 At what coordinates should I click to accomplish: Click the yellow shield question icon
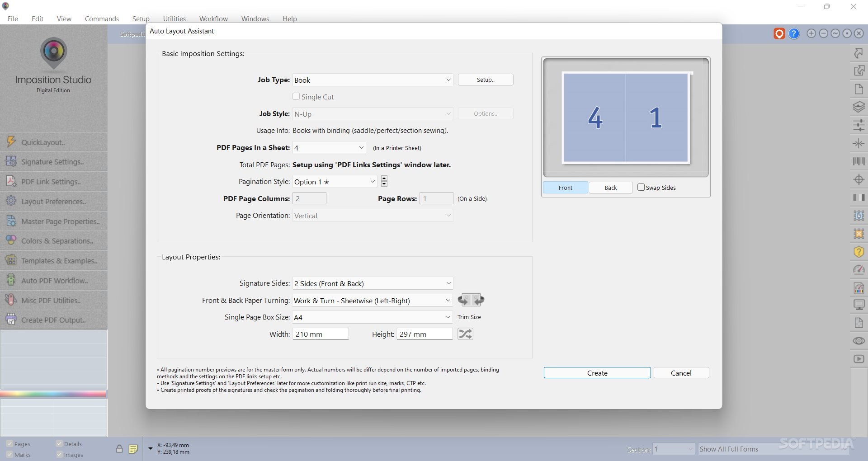click(859, 252)
